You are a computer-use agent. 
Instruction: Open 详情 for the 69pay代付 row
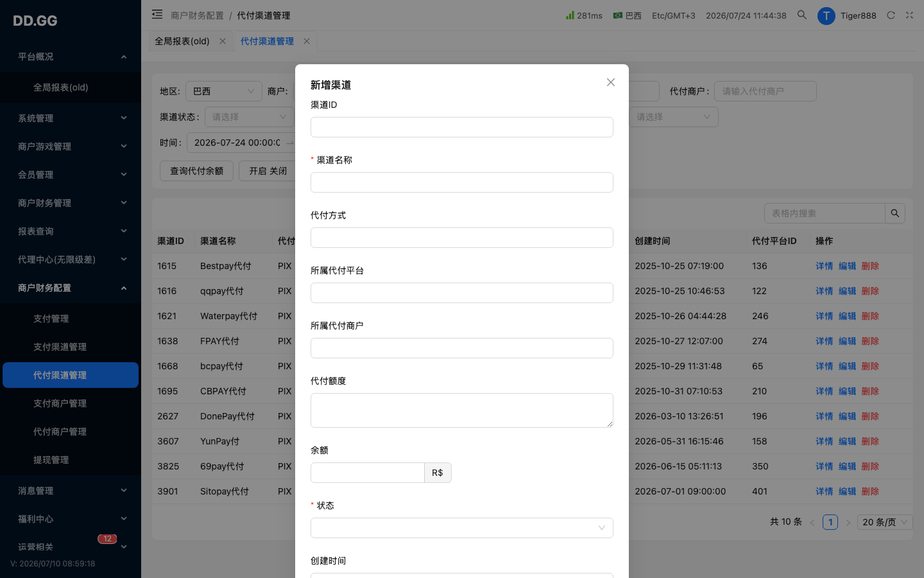point(825,466)
